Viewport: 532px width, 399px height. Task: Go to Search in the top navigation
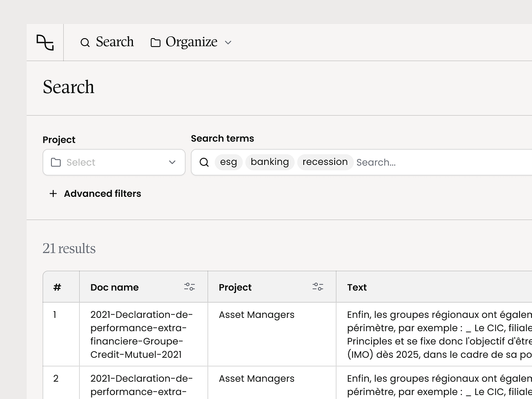tap(107, 42)
